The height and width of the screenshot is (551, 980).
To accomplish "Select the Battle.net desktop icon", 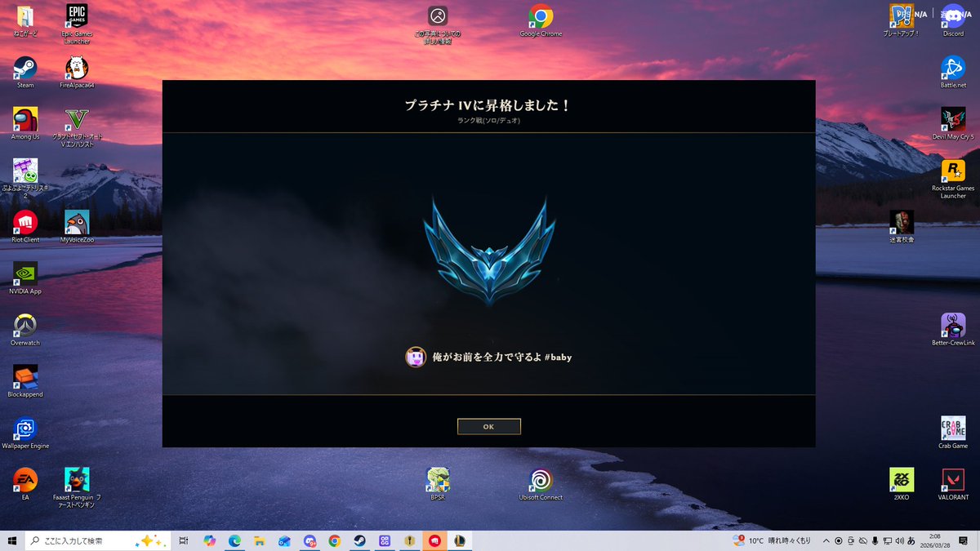I will (953, 73).
